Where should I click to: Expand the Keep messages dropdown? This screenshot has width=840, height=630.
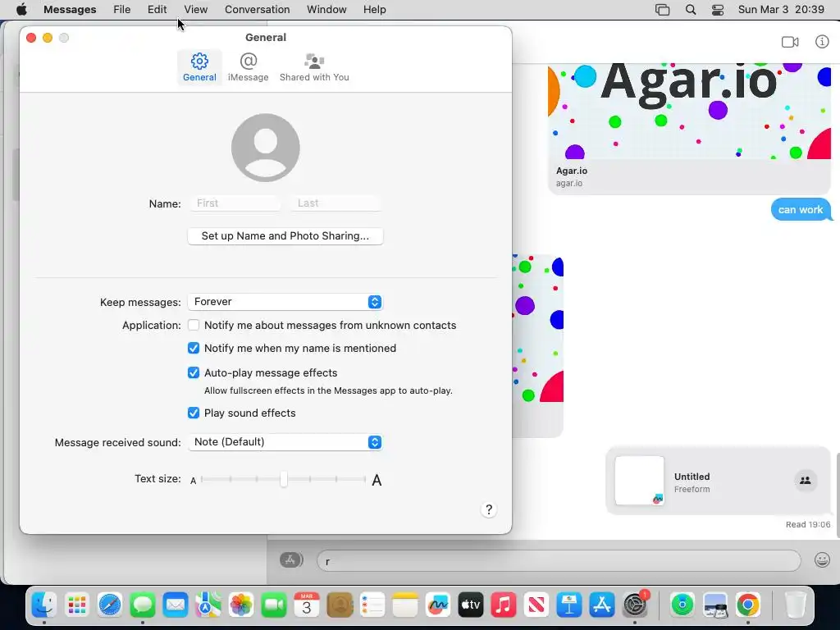(x=285, y=302)
